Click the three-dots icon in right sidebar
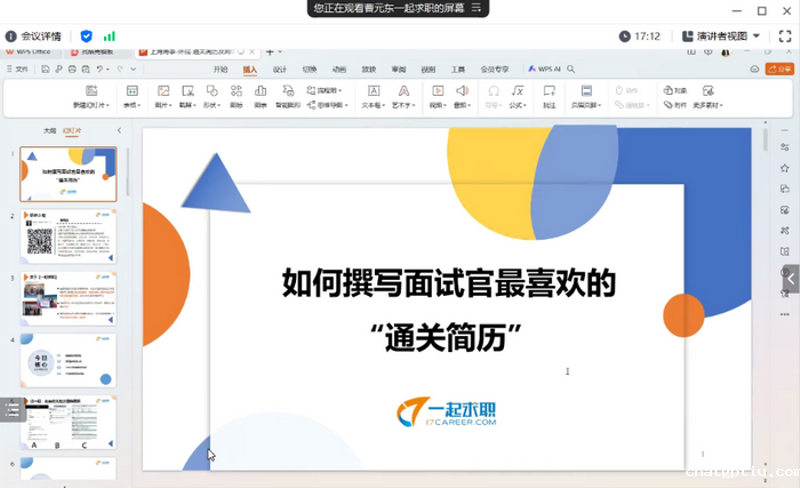Viewport: 800px width, 488px height. tap(785, 314)
